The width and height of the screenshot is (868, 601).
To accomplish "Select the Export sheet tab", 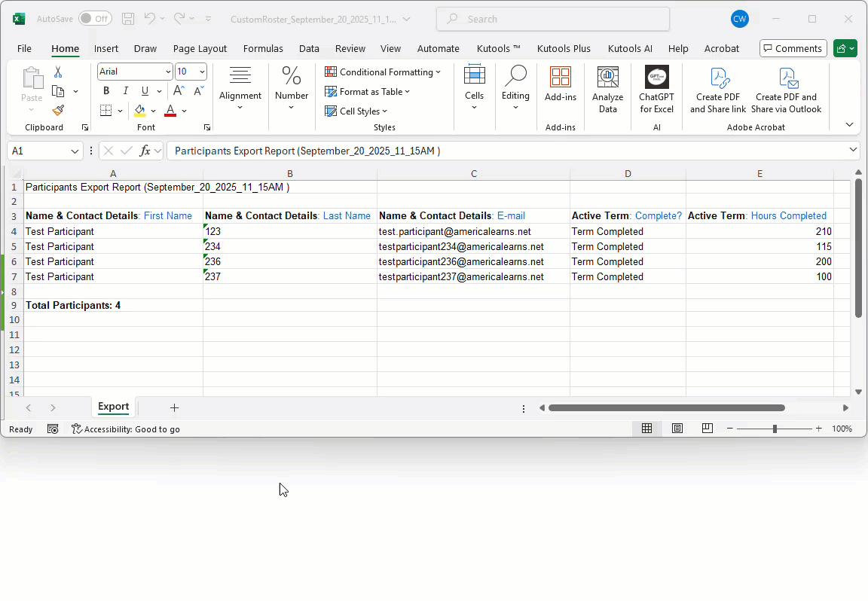I will pos(113,407).
